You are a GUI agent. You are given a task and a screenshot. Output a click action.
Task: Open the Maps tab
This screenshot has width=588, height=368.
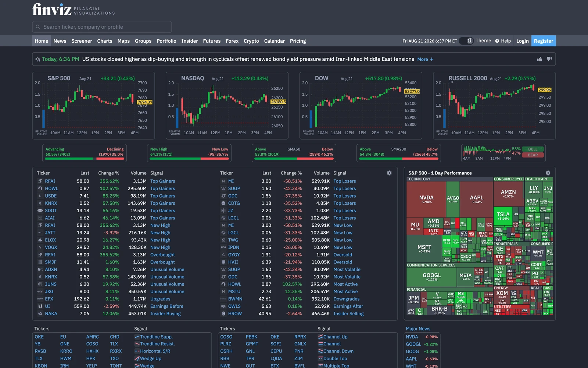(x=123, y=41)
